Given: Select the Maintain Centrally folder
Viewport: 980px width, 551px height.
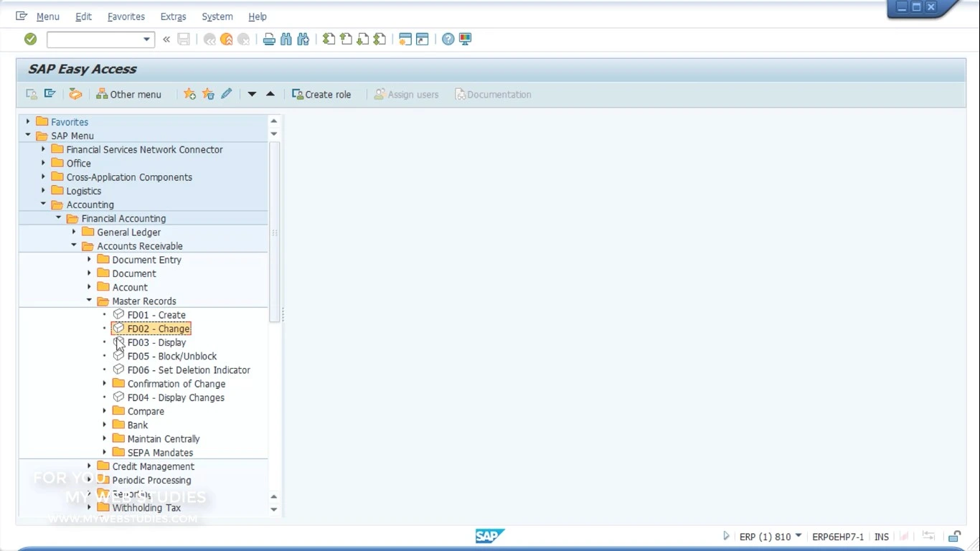Looking at the screenshot, I should [x=164, y=439].
